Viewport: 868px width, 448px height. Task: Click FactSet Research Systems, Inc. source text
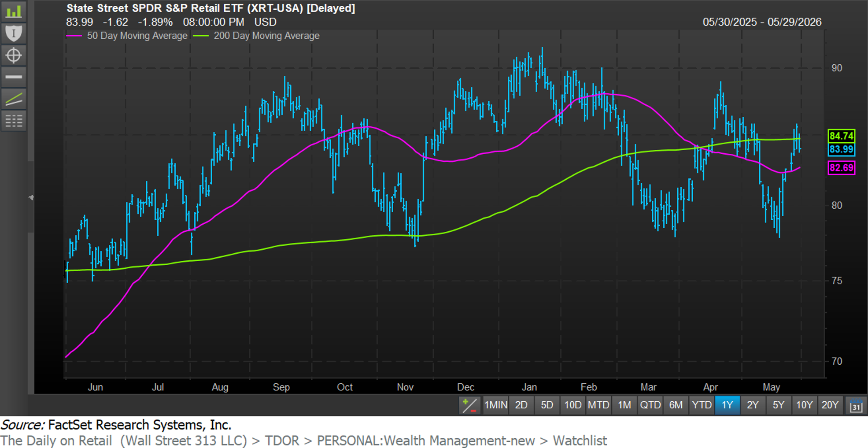(140, 425)
